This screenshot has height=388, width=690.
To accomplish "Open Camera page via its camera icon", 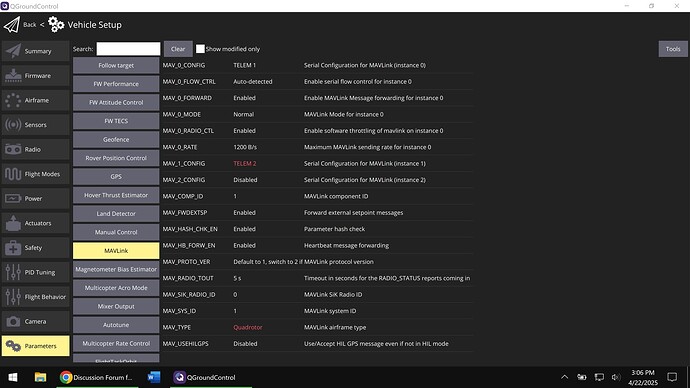I will 13,322.
